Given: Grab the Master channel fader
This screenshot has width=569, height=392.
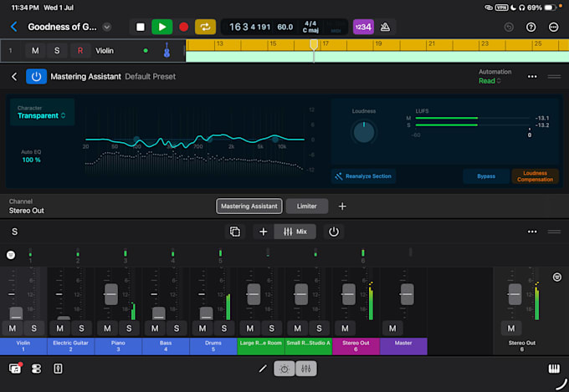Looking at the screenshot, I should [408, 294].
